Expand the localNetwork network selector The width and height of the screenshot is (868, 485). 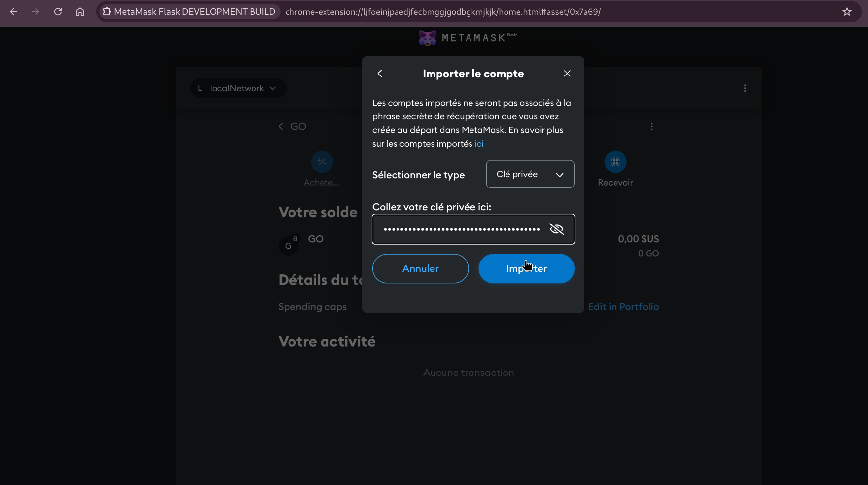pos(238,88)
